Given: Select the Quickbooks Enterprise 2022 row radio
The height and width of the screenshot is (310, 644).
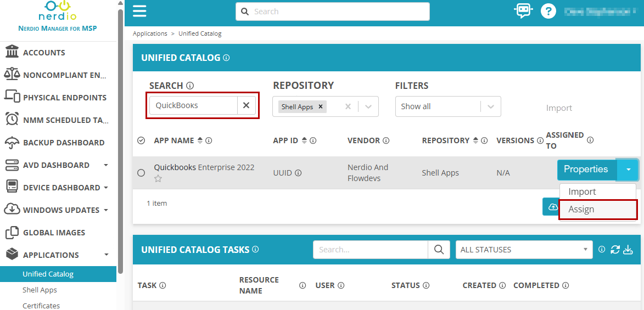Looking at the screenshot, I should (x=141, y=173).
